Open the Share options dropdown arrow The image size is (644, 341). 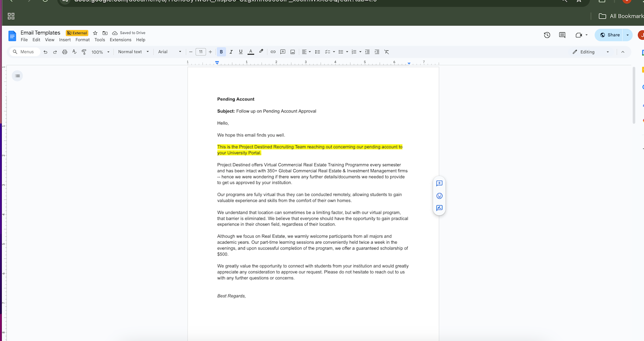(x=627, y=35)
